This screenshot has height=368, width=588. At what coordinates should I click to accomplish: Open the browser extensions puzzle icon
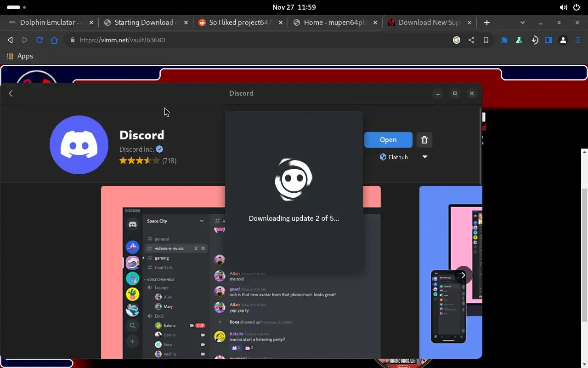coord(504,40)
